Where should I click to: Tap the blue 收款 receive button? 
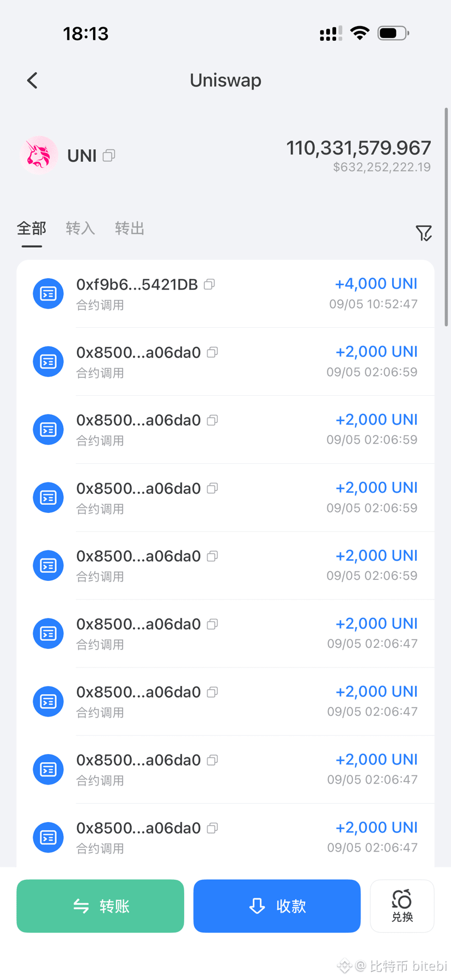tap(277, 906)
